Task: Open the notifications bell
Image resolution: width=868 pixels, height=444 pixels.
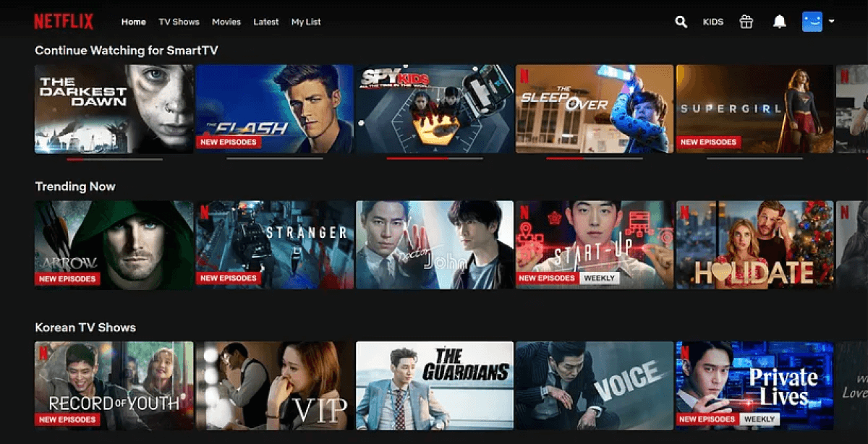Action: coord(779,22)
